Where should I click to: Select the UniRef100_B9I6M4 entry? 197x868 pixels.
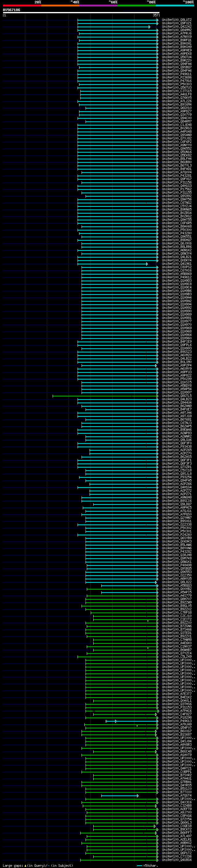point(177,104)
